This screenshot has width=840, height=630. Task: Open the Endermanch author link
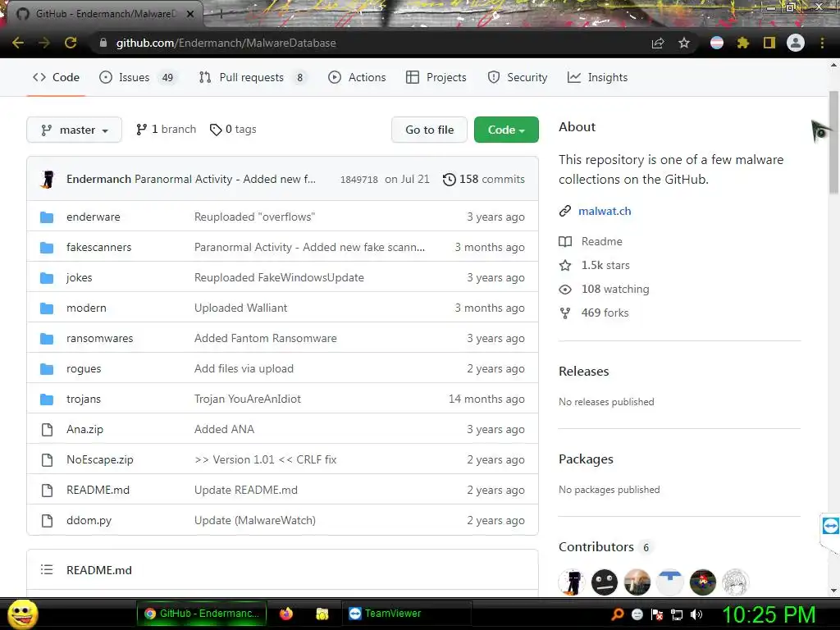click(98, 179)
